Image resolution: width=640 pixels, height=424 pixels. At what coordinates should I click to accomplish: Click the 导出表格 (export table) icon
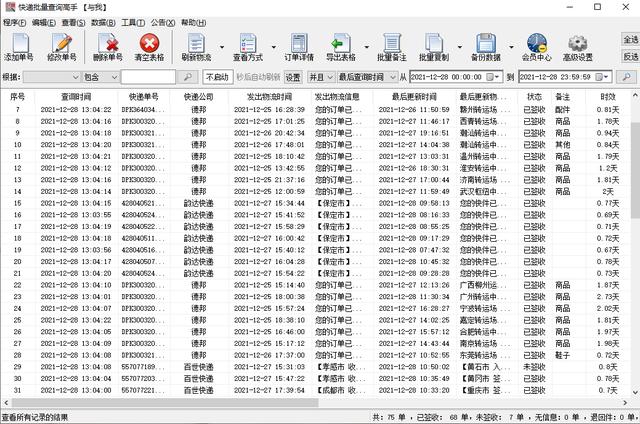click(340, 45)
